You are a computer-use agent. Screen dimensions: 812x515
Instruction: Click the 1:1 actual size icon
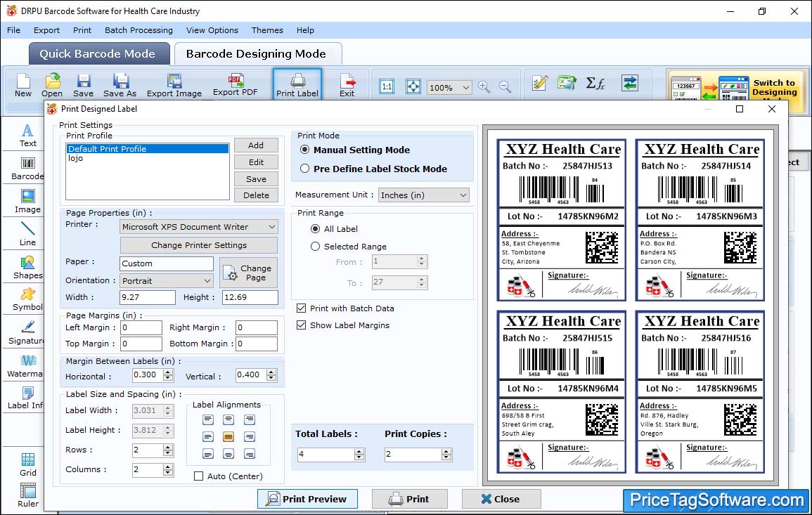(387, 86)
